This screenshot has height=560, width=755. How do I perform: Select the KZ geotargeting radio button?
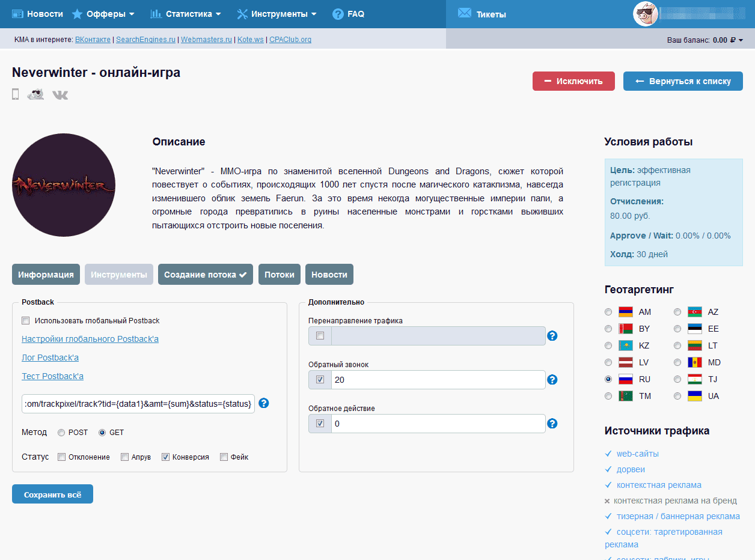point(608,345)
